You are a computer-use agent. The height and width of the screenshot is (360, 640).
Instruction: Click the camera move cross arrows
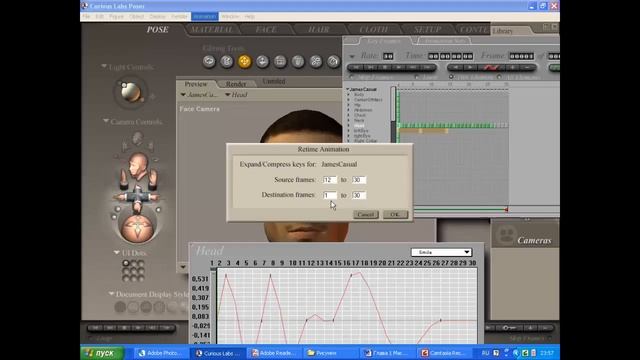click(x=138, y=196)
